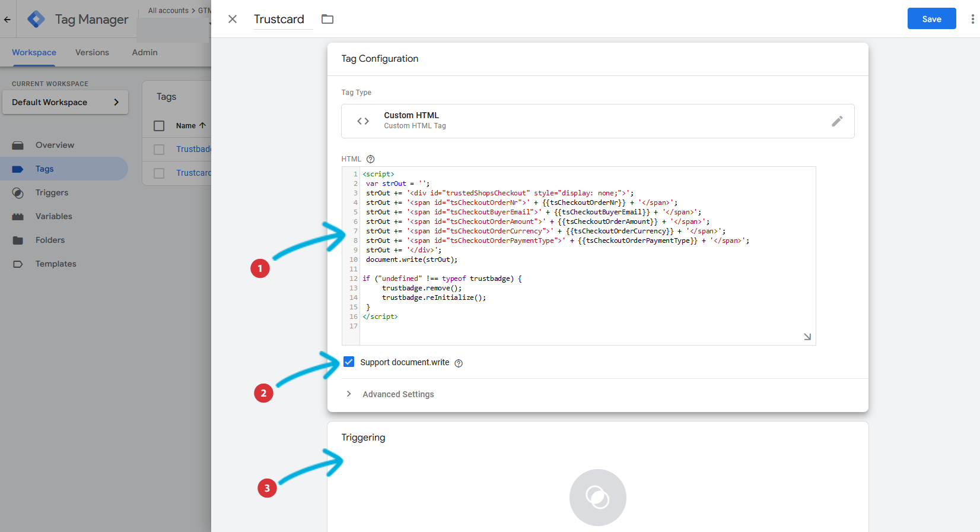The height and width of the screenshot is (532, 980).
Task: Open the three-dot more options menu
Action: click(972, 19)
